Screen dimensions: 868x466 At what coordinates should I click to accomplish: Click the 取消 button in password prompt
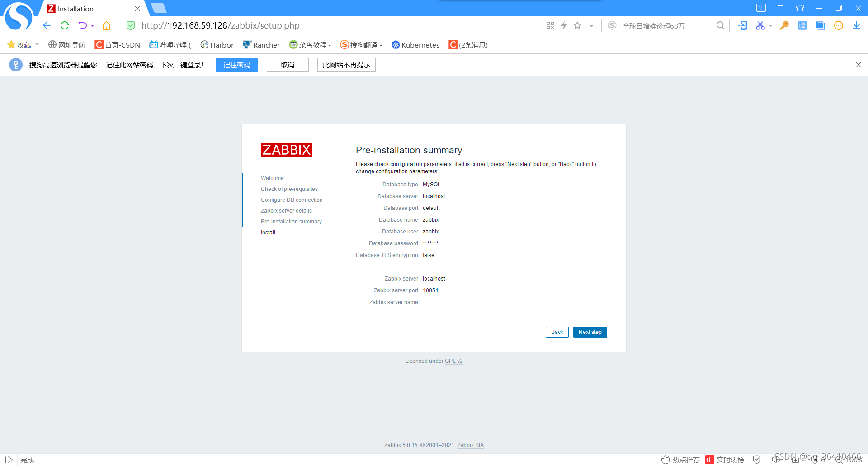(288, 65)
